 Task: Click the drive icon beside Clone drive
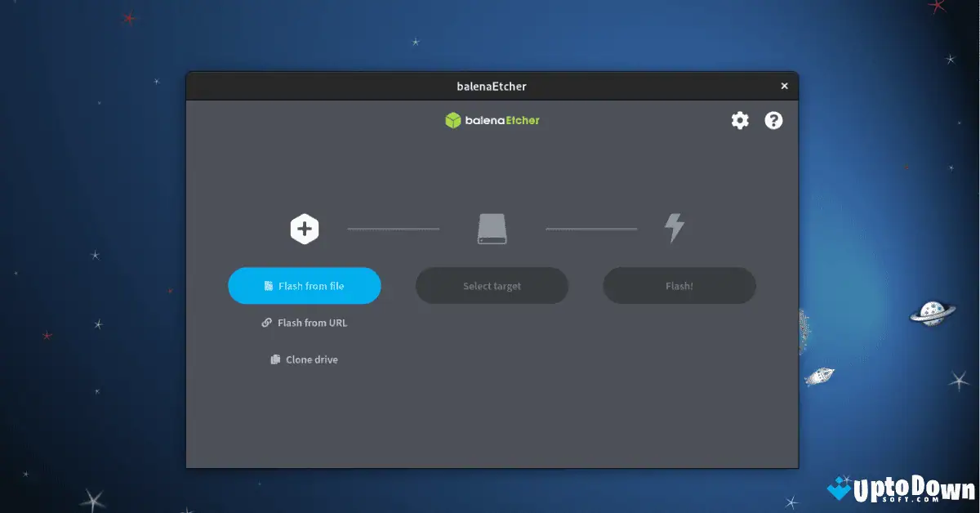point(274,359)
